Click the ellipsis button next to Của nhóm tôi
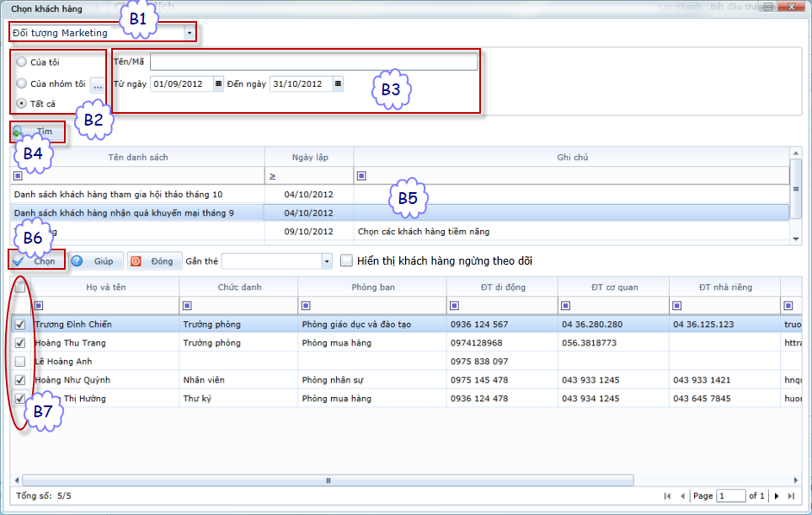 click(x=98, y=84)
